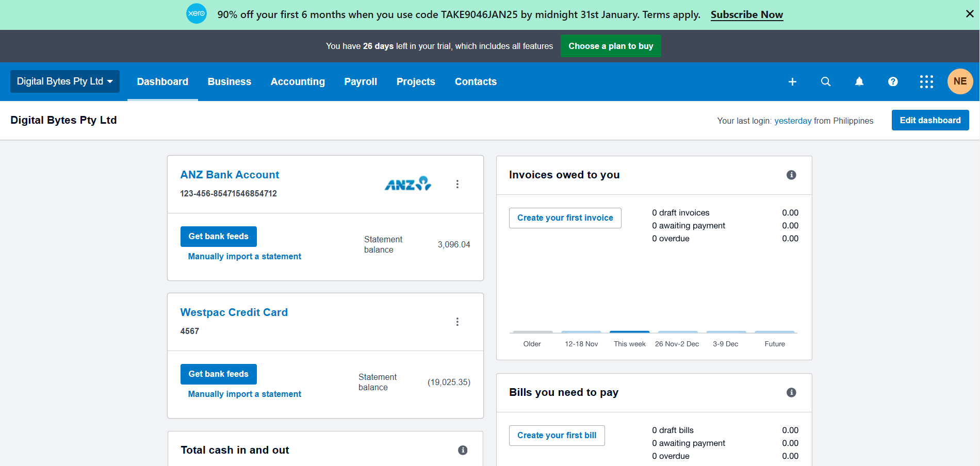
Task: Click invoices 0 overdue row
Action: tap(725, 238)
